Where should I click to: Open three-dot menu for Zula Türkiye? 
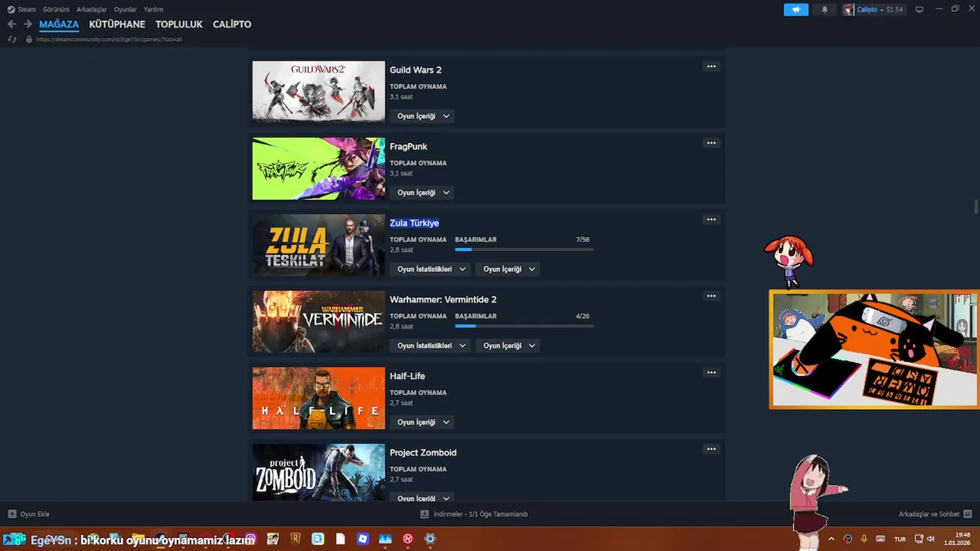[711, 220]
